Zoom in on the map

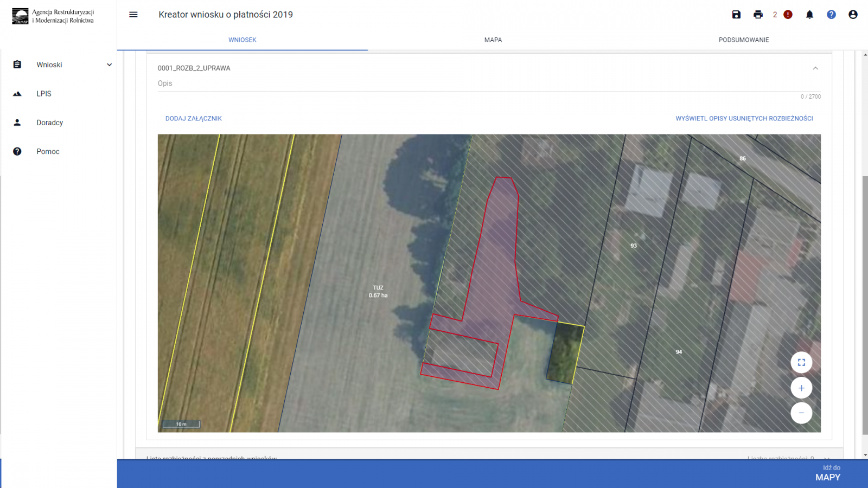[801, 388]
